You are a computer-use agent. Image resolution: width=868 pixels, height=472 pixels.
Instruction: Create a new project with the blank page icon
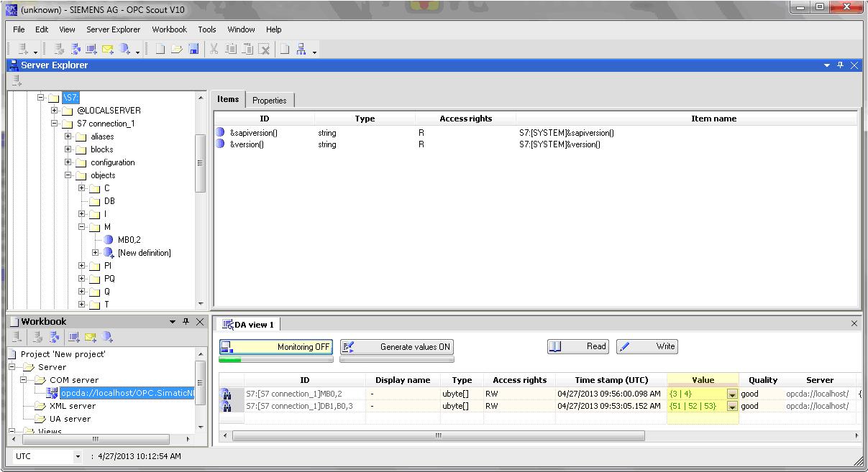(x=160, y=50)
